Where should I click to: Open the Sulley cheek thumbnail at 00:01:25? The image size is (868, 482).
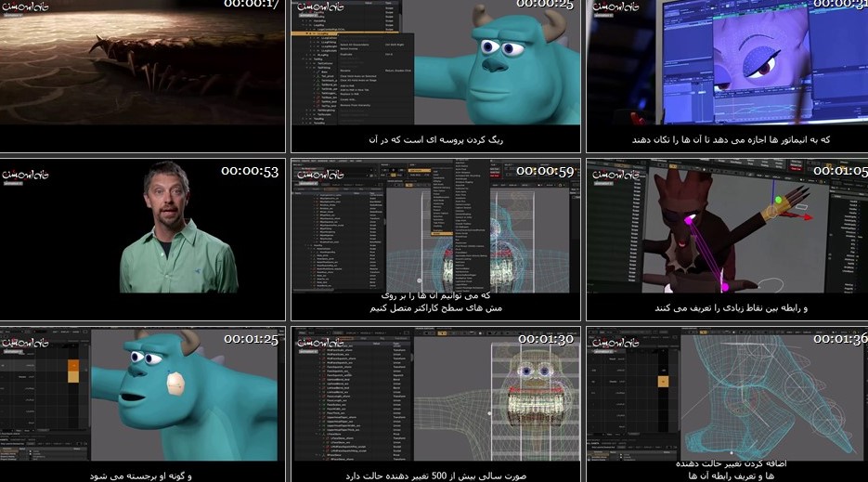[x=142, y=404]
